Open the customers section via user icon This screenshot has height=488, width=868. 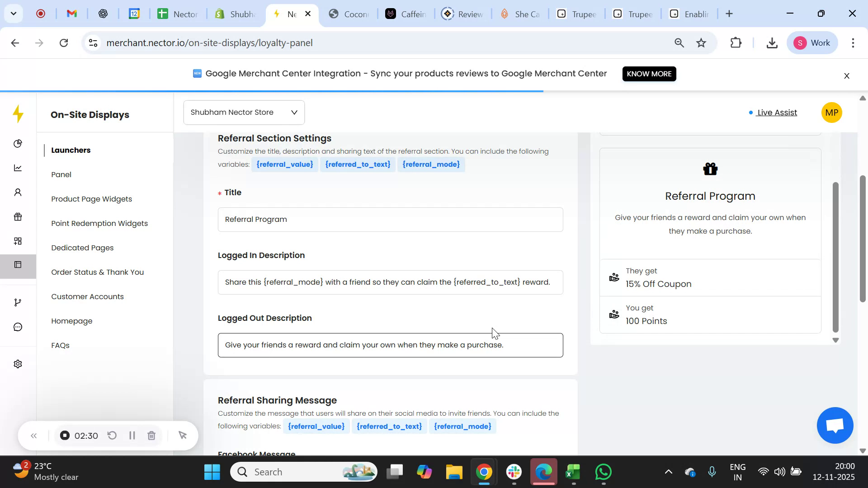click(18, 192)
